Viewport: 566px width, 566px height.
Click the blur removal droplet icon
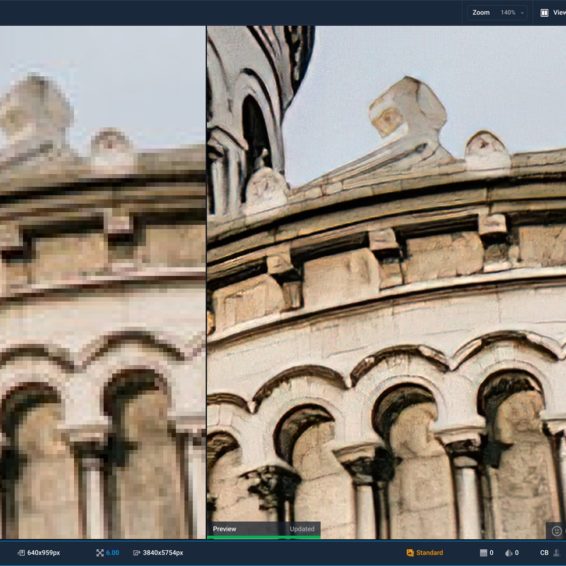tap(509, 553)
